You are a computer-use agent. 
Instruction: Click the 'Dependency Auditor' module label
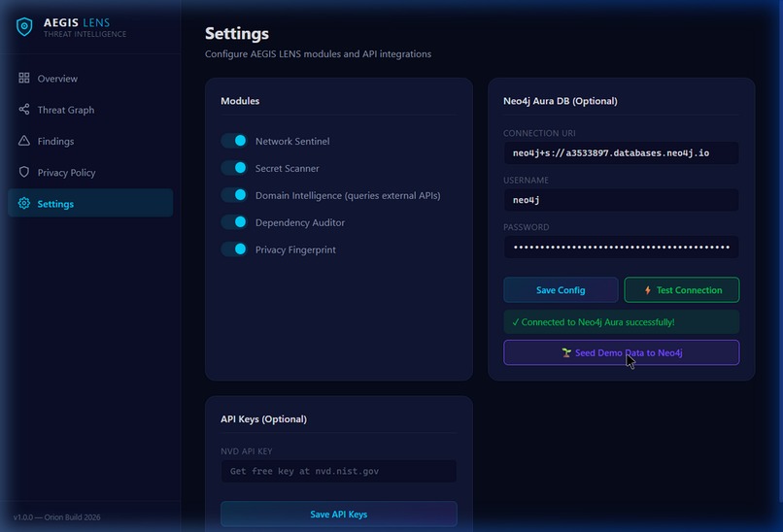coord(300,222)
